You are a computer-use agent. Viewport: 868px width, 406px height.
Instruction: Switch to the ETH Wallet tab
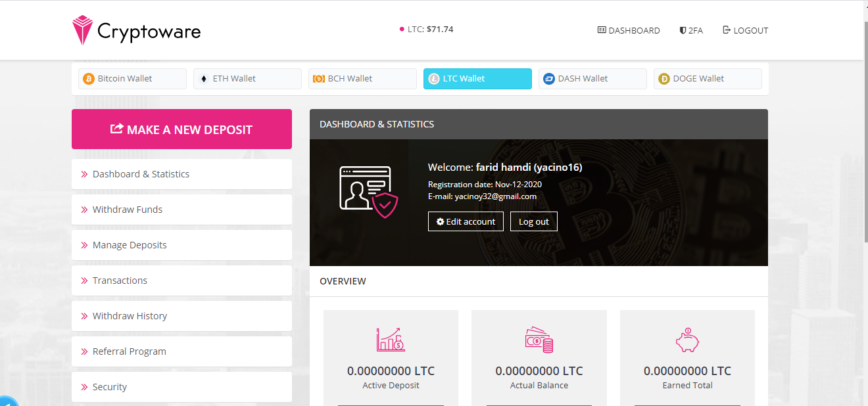click(247, 79)
